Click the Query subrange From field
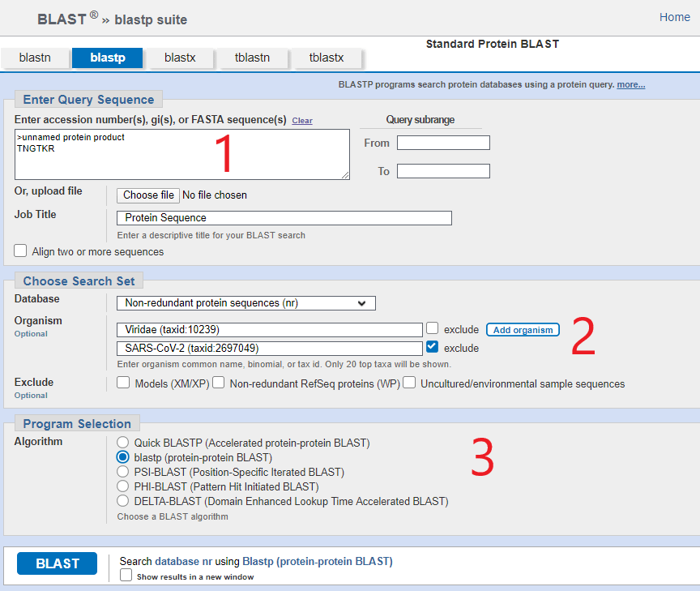This screenshot has width=700, height=591. 443,143
